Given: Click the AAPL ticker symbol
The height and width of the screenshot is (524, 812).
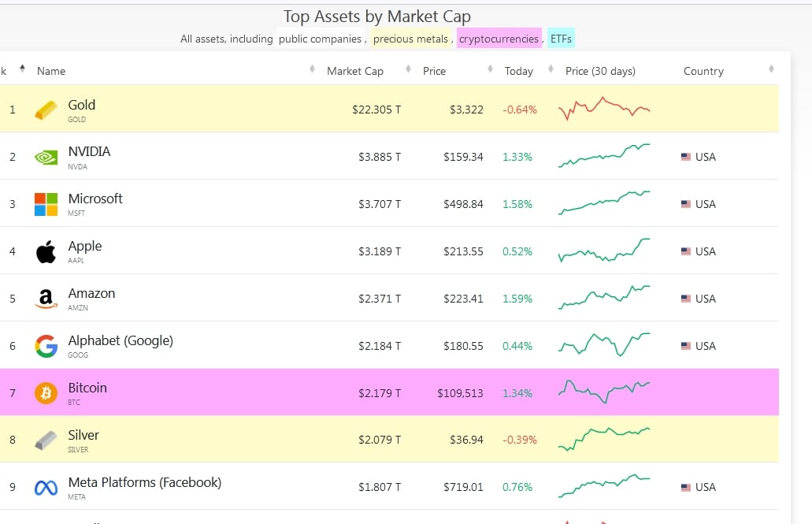Looking at the screenshot, I should pos(76,261).
